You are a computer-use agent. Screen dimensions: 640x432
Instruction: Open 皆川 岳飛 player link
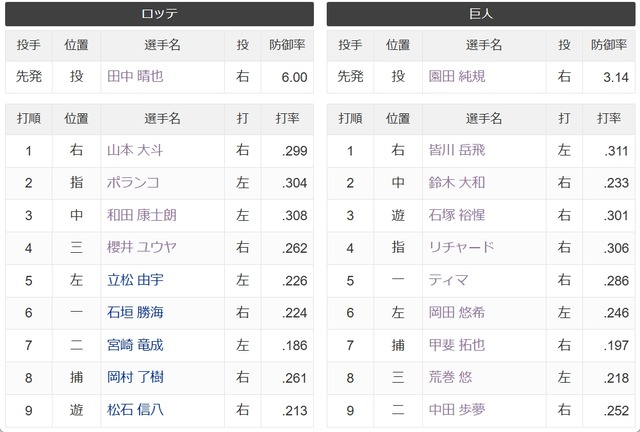click(457, 150)
